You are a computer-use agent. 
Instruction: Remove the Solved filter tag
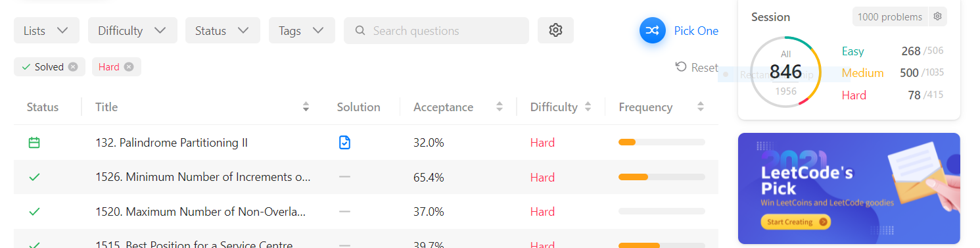tap(73, 66)
